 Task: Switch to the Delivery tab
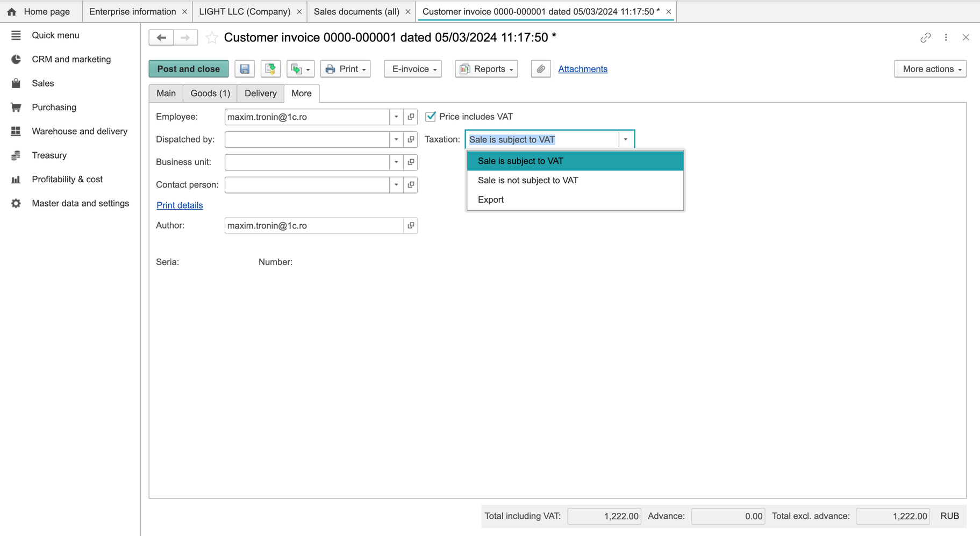pyautogui.click(x=261, y=93)
